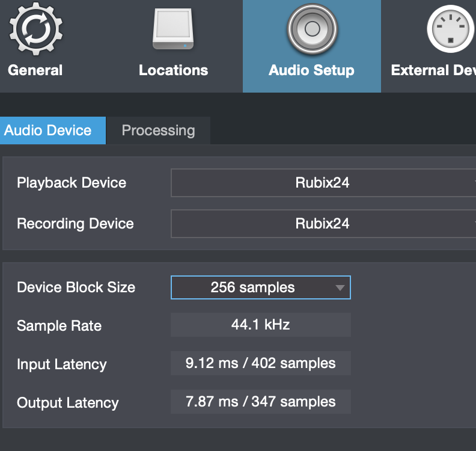Click the General gear icon

pyautogui.click(x=36, y=29)
